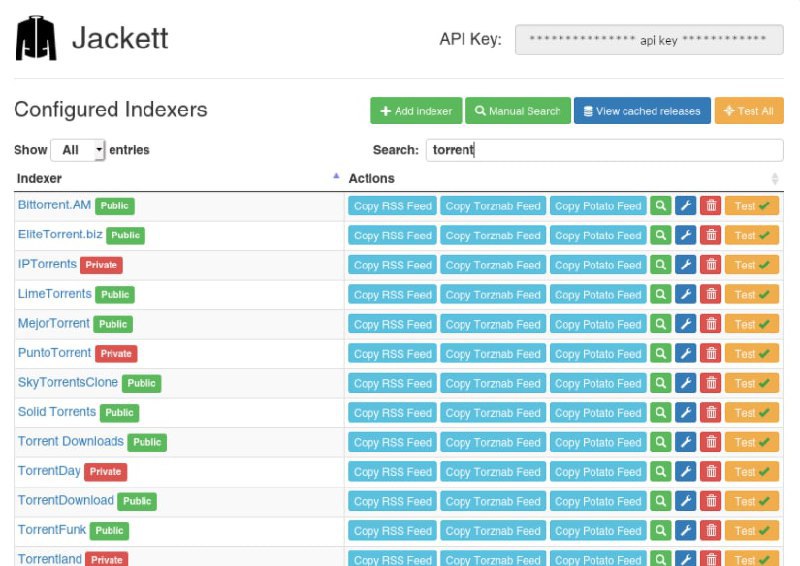The height and width of the screenshot is (566, 800).
Task: Open the Bittorrent.AM indexer link
Action: [54, 205]
